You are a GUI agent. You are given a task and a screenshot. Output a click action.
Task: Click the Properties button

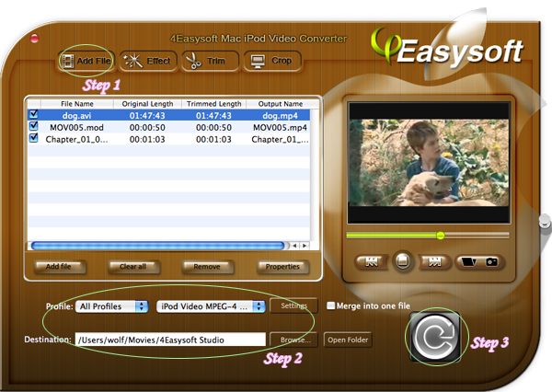pyautogui.click(x=282, y=267)
